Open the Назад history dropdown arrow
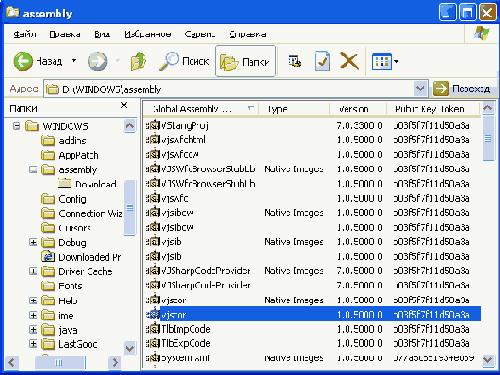Screen dimensions: 500x375 pyautogui.click(x=74, y=61)
